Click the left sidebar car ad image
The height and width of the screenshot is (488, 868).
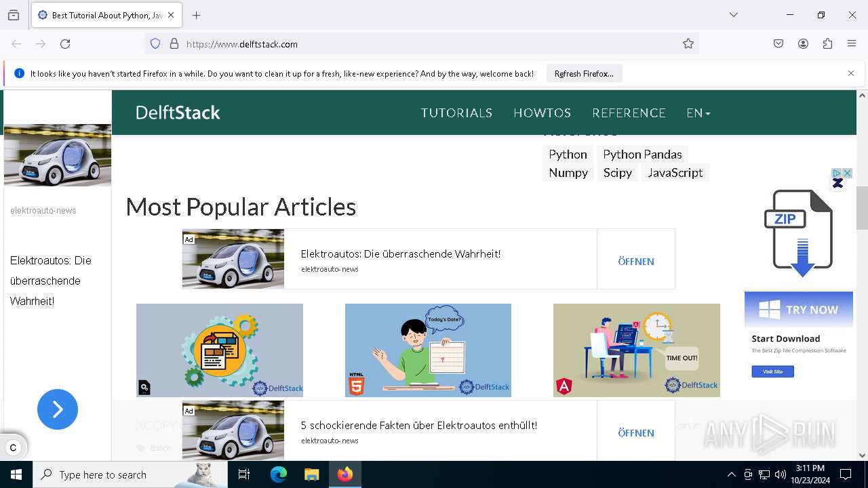pos(58,155)
